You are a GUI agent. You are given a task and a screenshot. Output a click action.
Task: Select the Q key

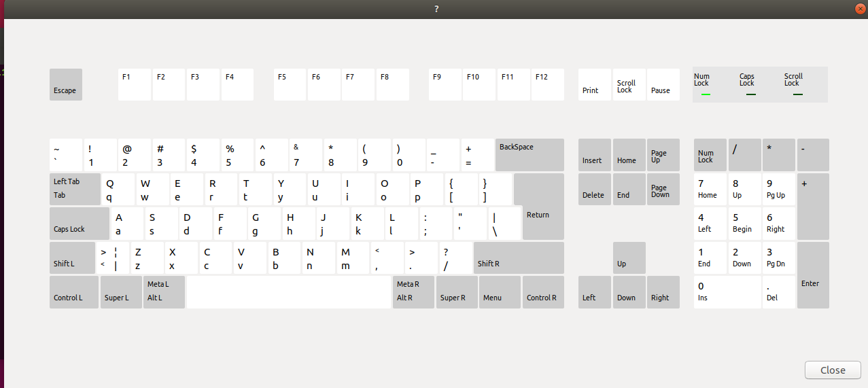pyautogui.click(x=118, y=189)
